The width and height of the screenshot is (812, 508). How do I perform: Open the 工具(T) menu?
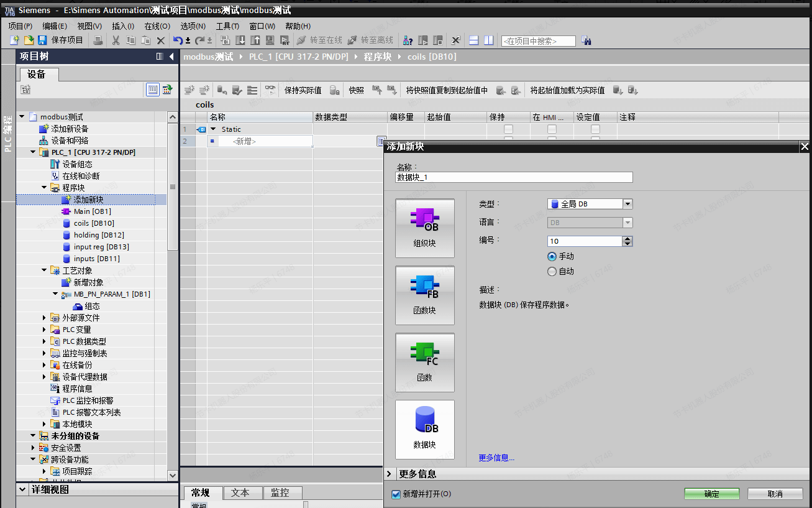coord(227,26)
